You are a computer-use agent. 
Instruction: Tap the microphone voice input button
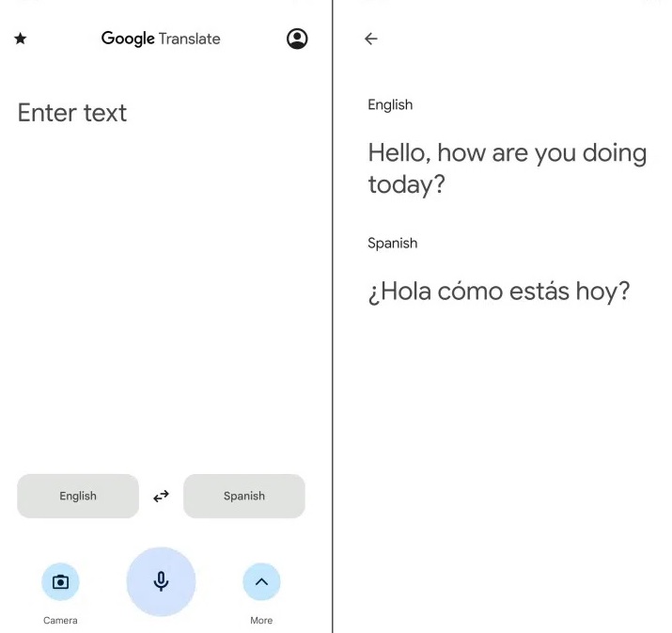161,581
